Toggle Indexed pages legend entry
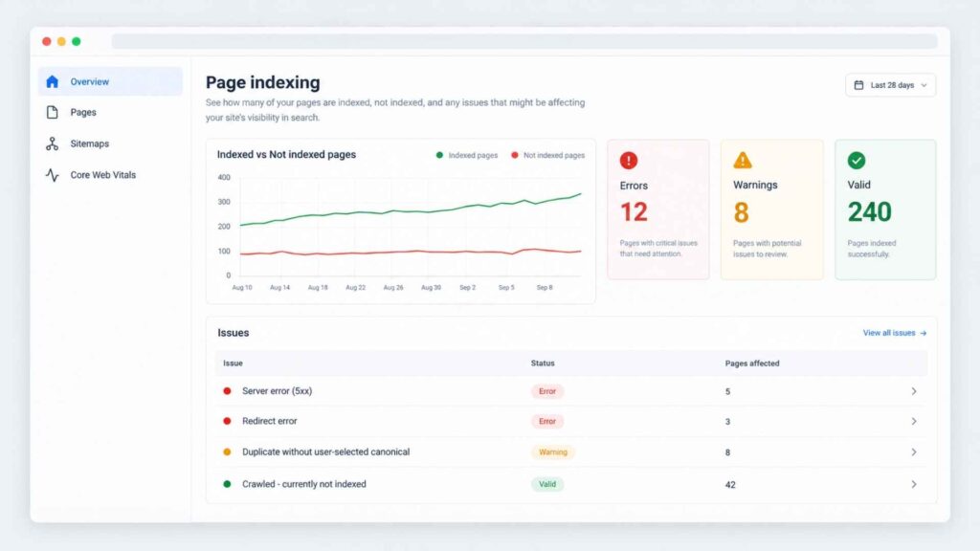Screen dimensions: 980x551 point(467,156)
